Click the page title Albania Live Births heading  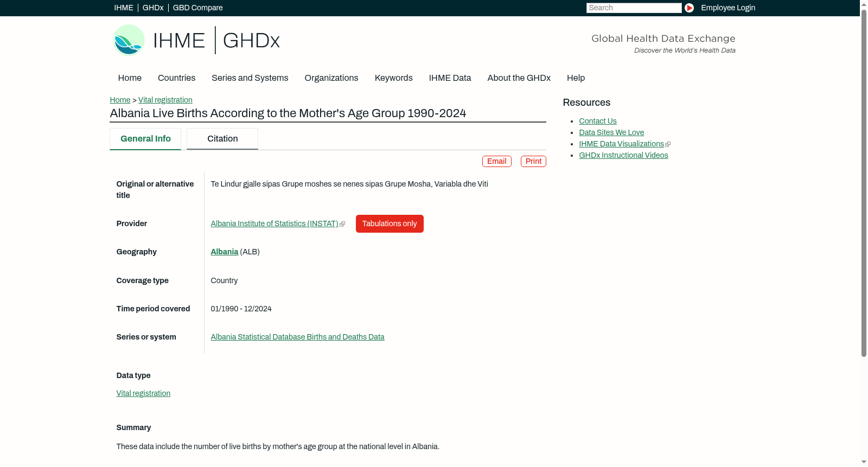pyautogui.click(x=288, y=113)
